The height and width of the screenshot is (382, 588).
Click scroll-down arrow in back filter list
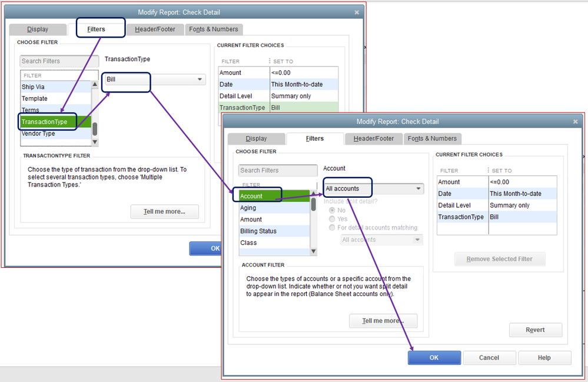pos(95,142)
